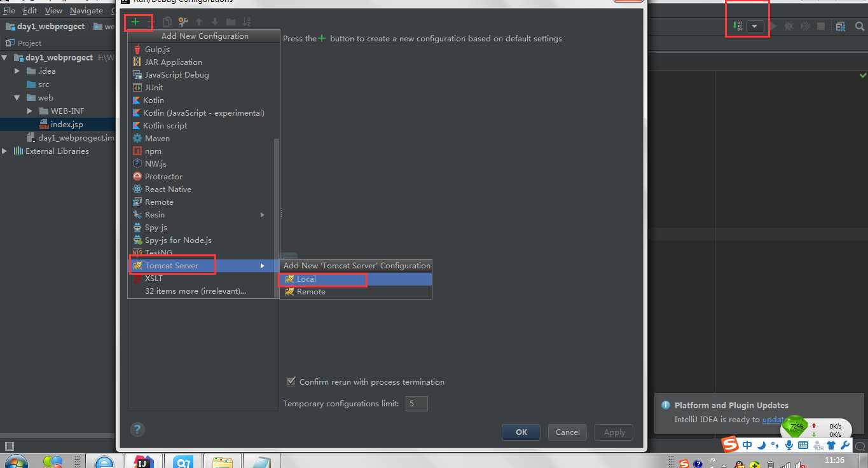Collapse the web folder
The width and height of the screenshot is (868, 468).
(x=18, y=97)
